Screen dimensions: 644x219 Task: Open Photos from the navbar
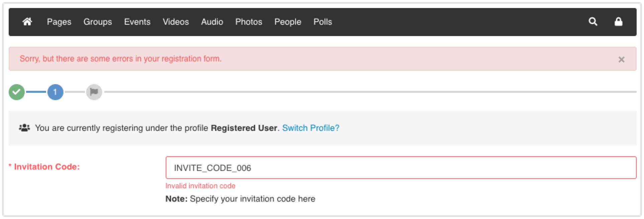click(249, 22)
